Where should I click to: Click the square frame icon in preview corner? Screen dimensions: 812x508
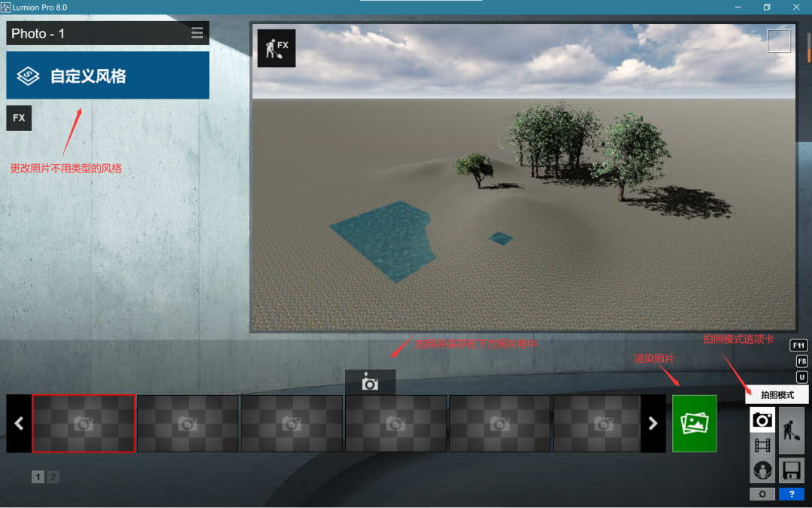(x=778, y=41)
